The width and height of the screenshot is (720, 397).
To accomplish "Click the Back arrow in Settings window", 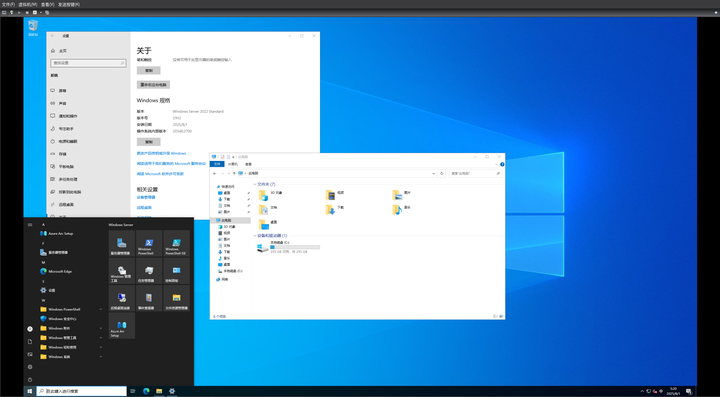I will point(53,35).
